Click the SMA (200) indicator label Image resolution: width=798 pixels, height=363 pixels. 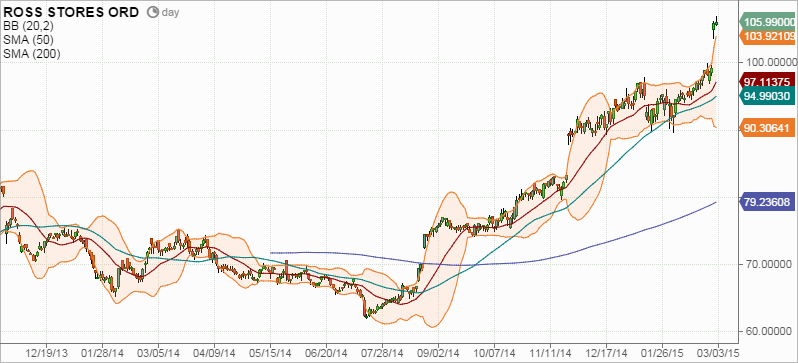point(32,53)
